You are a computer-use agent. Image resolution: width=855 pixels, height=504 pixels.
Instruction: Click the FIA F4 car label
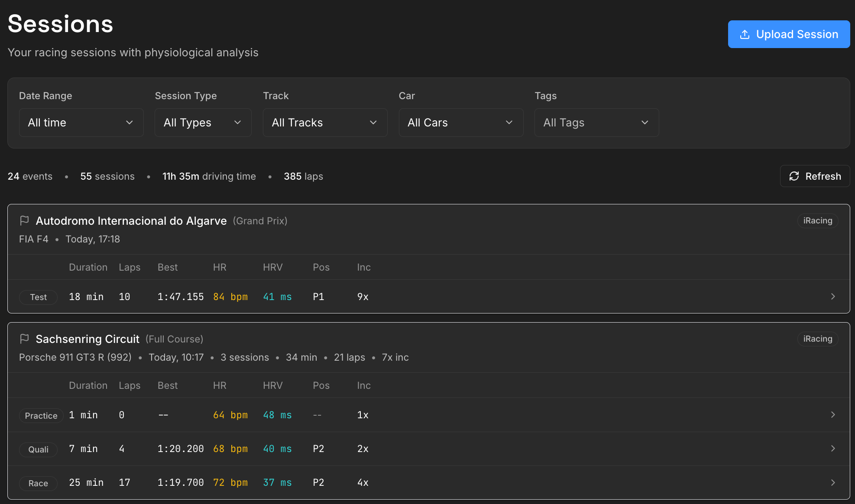click(x=34, y=239)
